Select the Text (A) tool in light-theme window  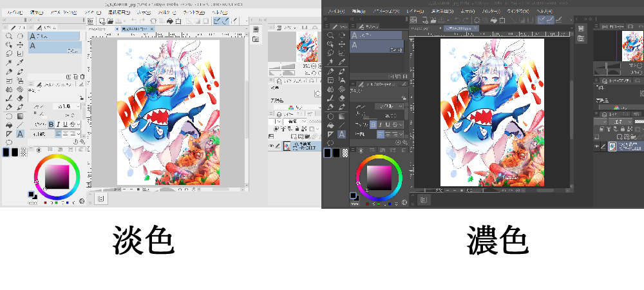click(x=20, y=134)
